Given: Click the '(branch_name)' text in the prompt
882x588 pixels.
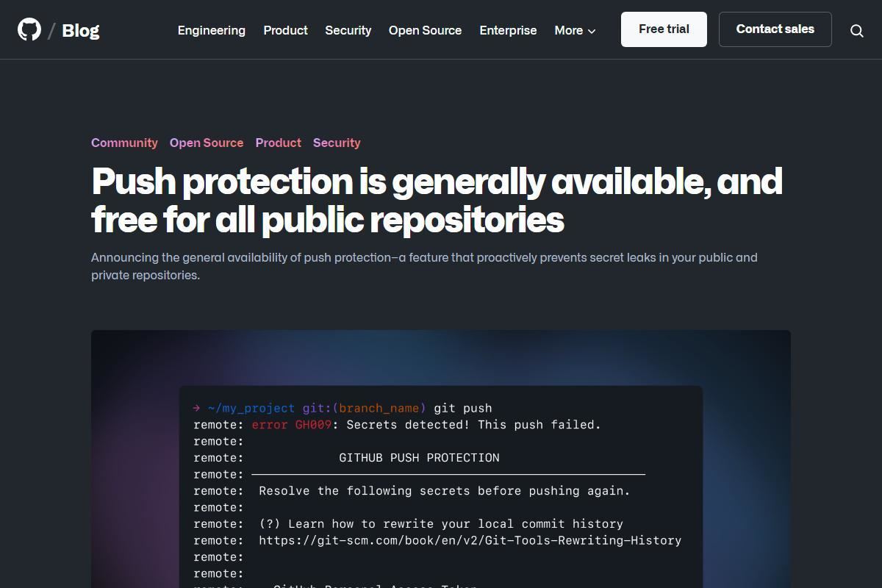Looking at the screenshot, I should pos(379,408).
